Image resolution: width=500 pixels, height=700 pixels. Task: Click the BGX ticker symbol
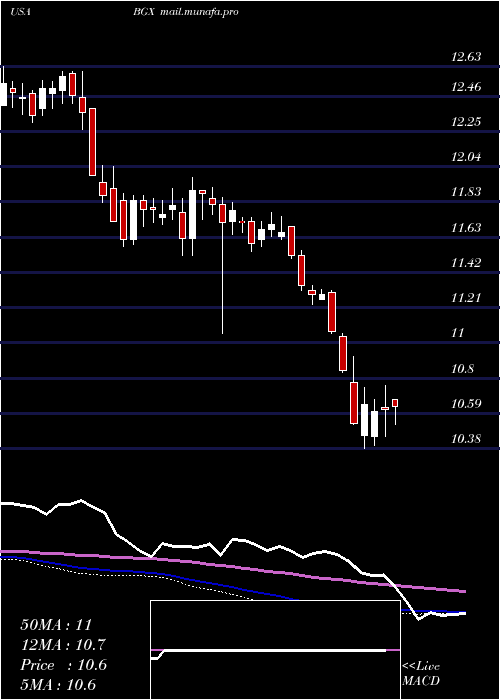pos(143,12)
